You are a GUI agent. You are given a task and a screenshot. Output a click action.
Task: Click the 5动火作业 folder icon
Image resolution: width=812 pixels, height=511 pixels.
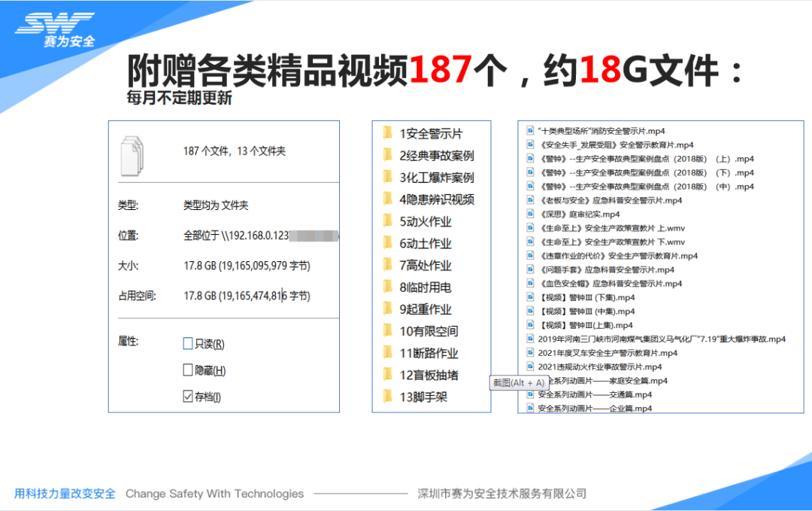tap(388, 221)
